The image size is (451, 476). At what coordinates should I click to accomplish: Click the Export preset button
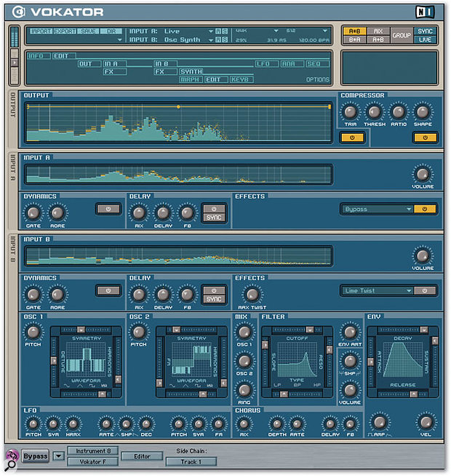pos(65,31)
